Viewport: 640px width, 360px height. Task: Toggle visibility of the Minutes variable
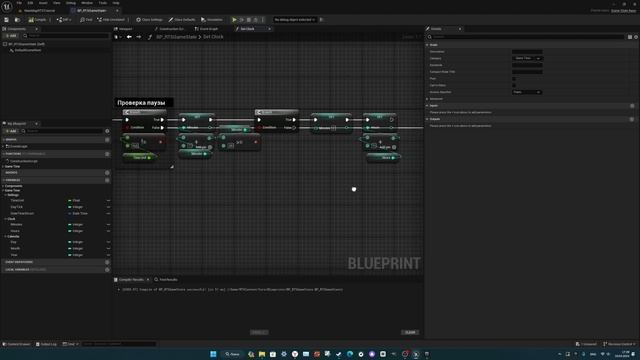tap(108, 224)
